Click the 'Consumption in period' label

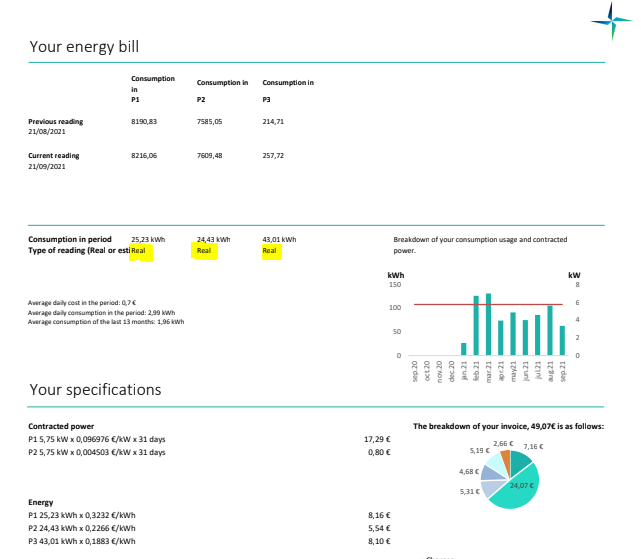(x=69, y=239)
